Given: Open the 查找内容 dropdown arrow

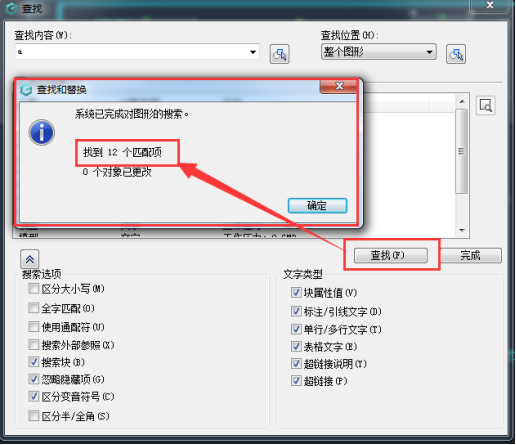Looking at the screenshot, I should pyautogui.click(x=253, y=52).
